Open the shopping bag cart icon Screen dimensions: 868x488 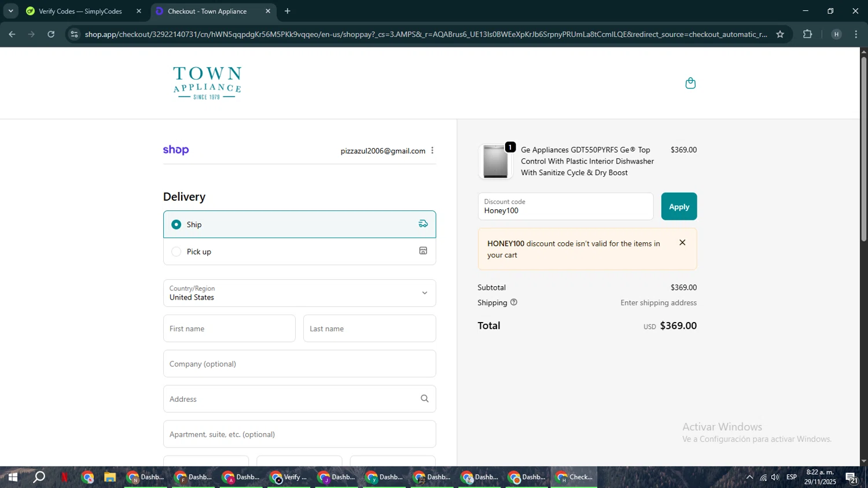(690, 83)
